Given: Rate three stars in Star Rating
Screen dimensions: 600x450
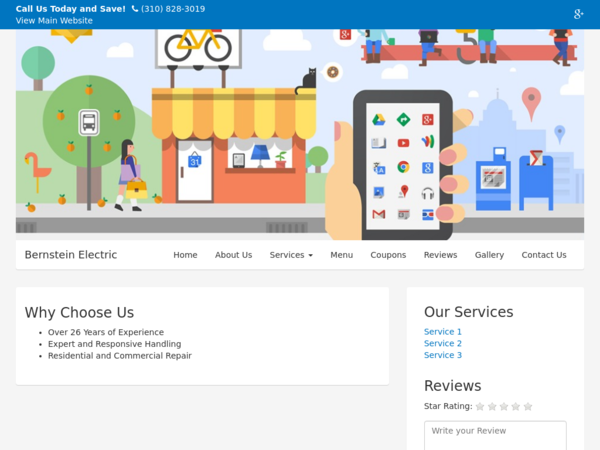Looking at the screenshot, I should 504,406.
